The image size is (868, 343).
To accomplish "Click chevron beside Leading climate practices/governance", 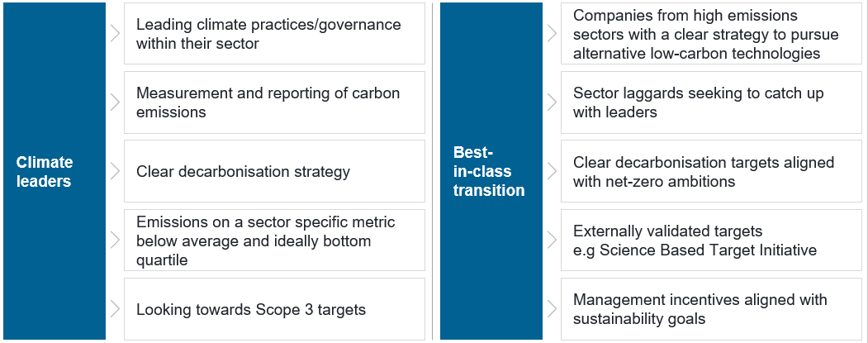I will click(115, 34).
